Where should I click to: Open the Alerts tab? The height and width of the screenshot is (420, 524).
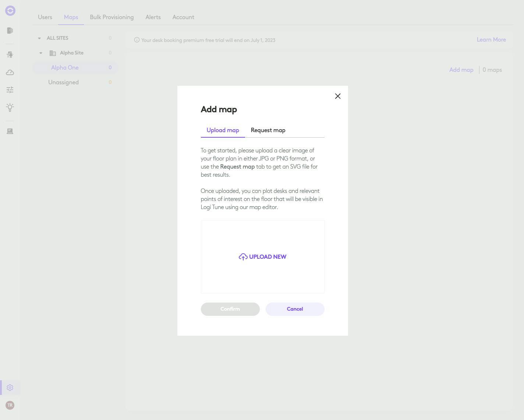153,17
